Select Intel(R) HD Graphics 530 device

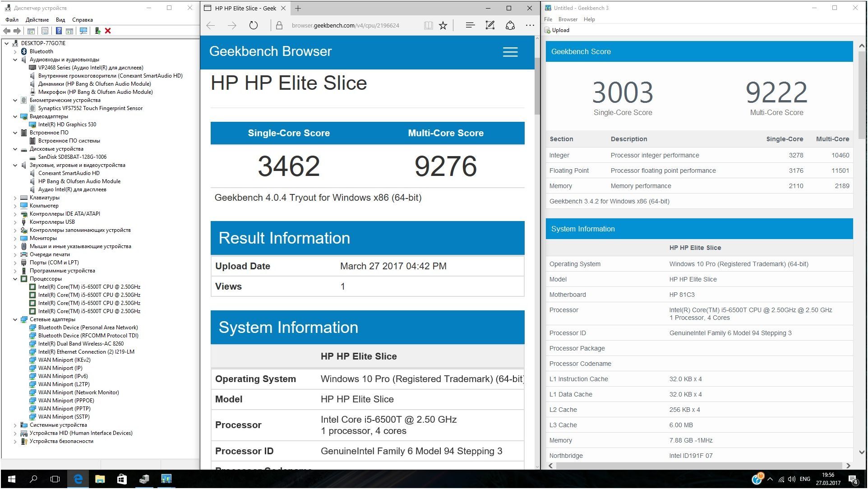click(x=67, y=125)
